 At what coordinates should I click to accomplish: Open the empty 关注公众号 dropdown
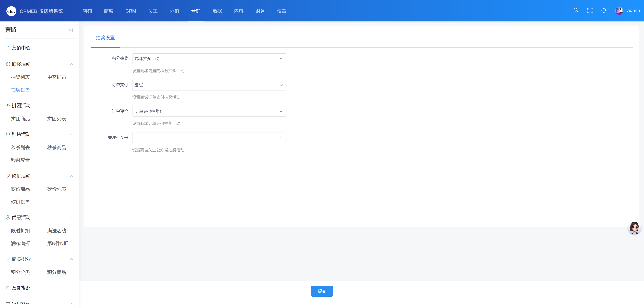(x=209, y=138)
